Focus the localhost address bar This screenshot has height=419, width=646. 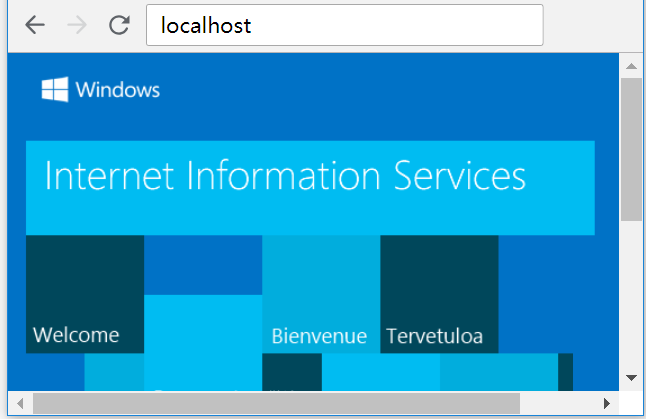(x=344, y=25)
